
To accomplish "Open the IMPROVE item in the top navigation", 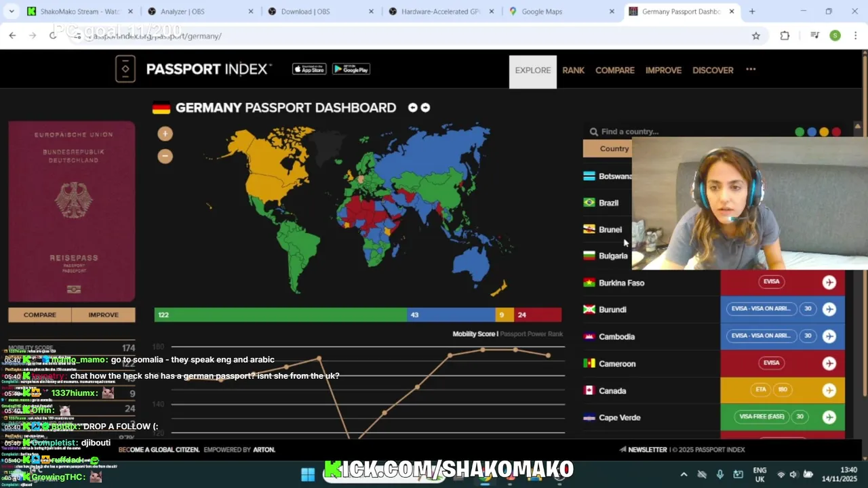I will [x=663, y=70].
